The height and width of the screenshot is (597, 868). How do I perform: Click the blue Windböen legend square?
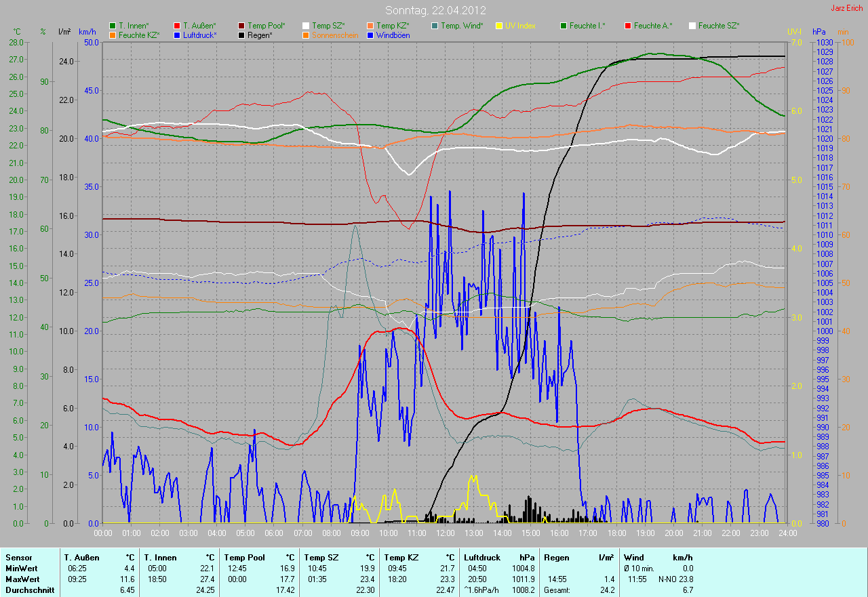pyautogui.click(x=370, y=35)
